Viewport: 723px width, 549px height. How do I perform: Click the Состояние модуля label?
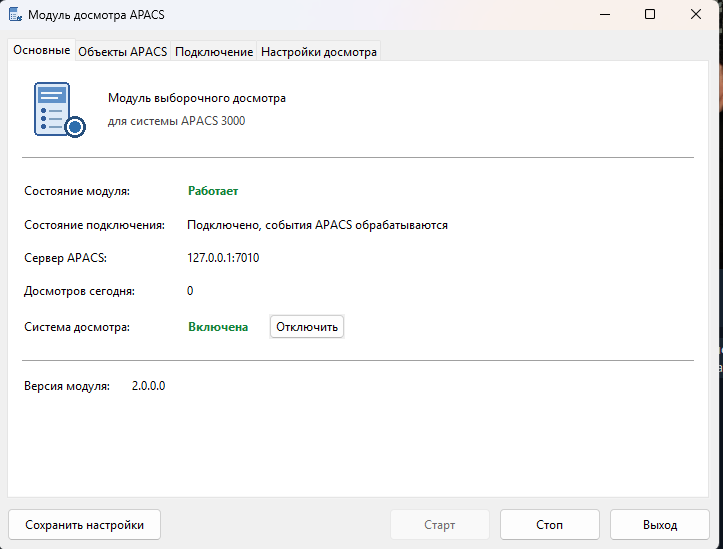77,191
